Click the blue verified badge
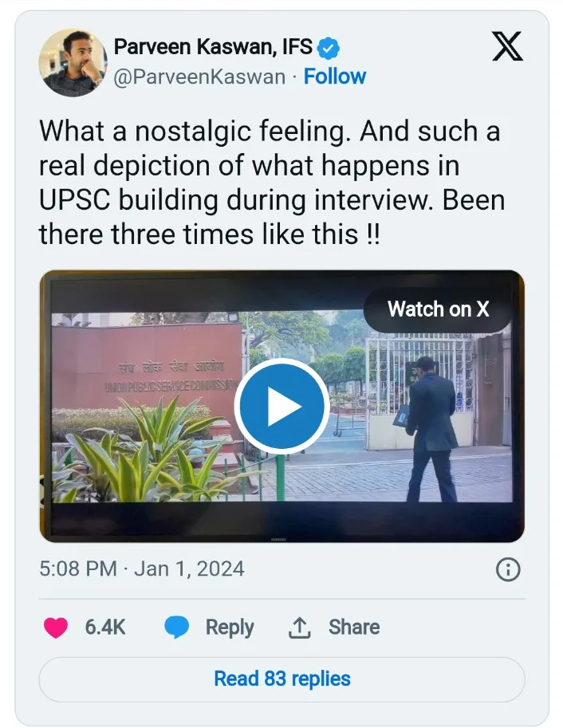This screenshot has height=728, width=563. click(328, 49)
